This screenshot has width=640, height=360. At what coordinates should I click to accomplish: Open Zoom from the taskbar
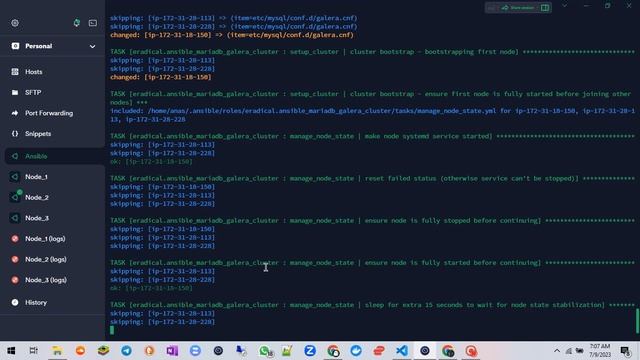click(310, 351)
